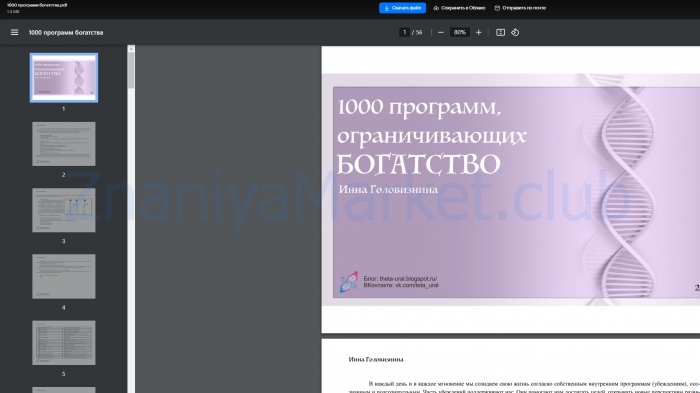
Task: Click the word 'БОГАТСТВО' on the cover
Action: 418,164
